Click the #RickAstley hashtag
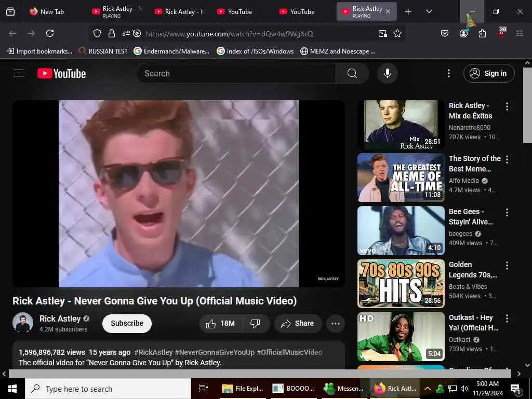The image size is (532, 399). [153, 352]
